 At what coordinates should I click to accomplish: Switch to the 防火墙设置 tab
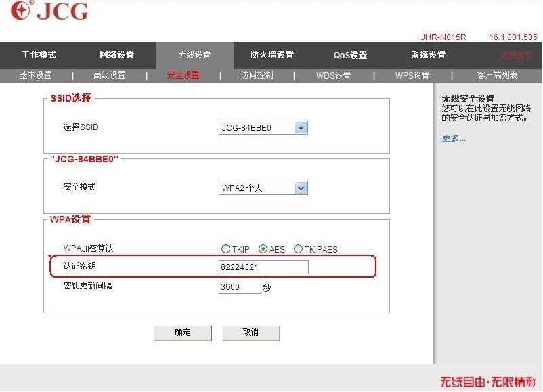point(269,55)
